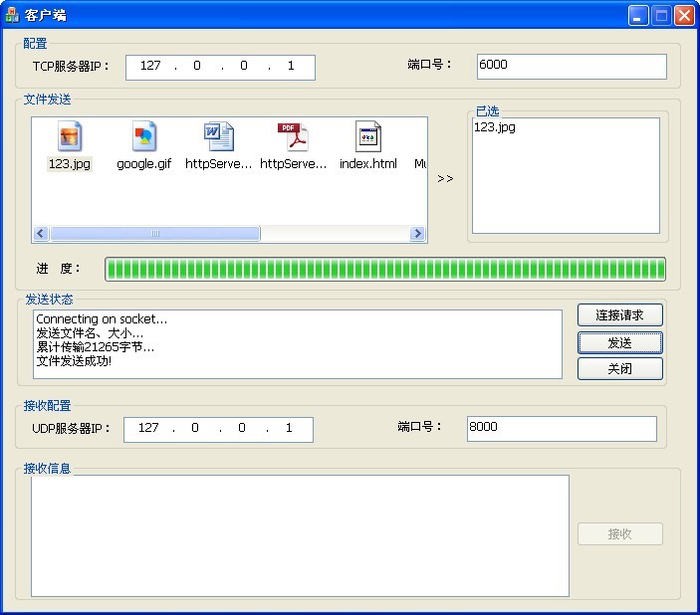Select the index.html file icon

point(368,136)
